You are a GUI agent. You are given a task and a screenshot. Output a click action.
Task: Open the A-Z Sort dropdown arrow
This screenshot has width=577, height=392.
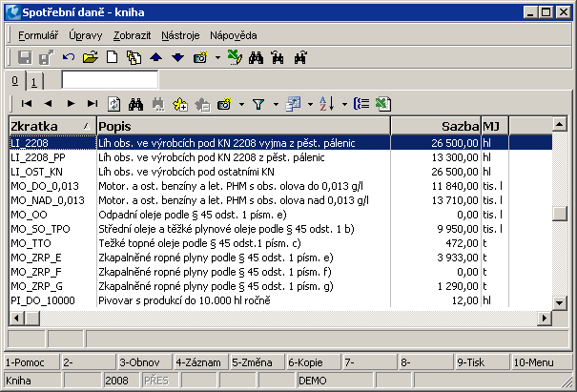tap(344, 104)
